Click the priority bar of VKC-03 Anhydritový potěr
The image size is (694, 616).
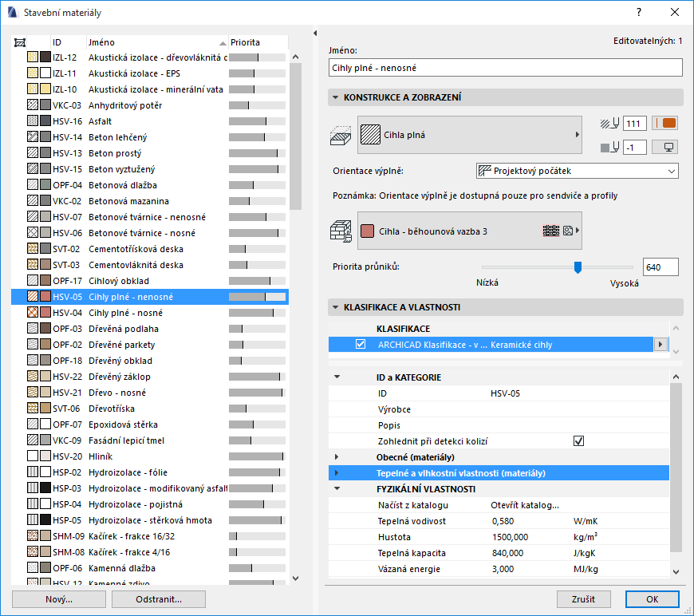pyautogui.click(x=257, y=105)
